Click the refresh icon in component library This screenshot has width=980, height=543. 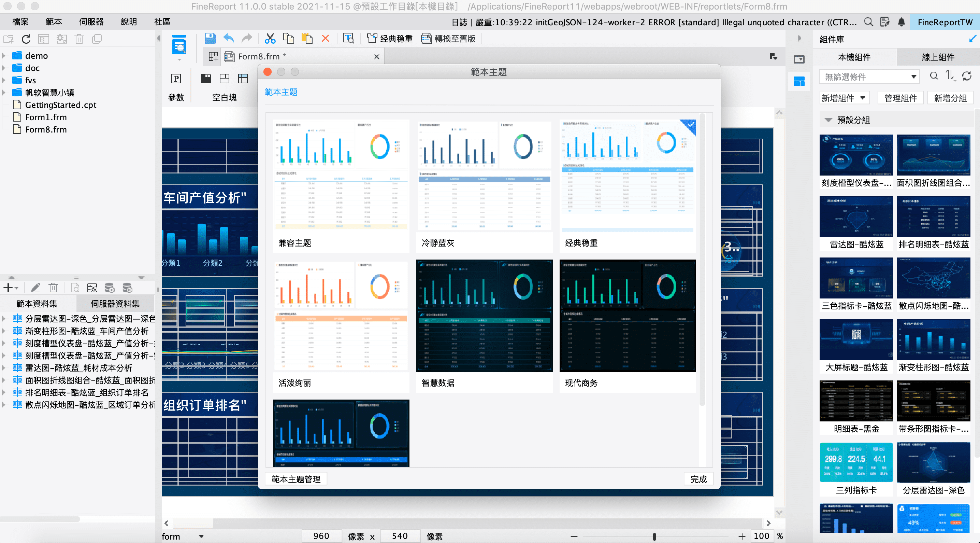[x=967, y=76]
